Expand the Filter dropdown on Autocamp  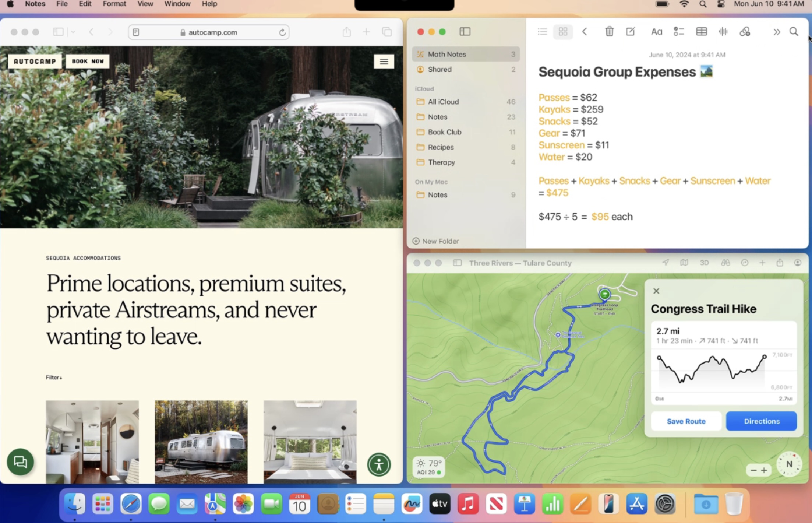pyautogui.click(x=54, y=378)
